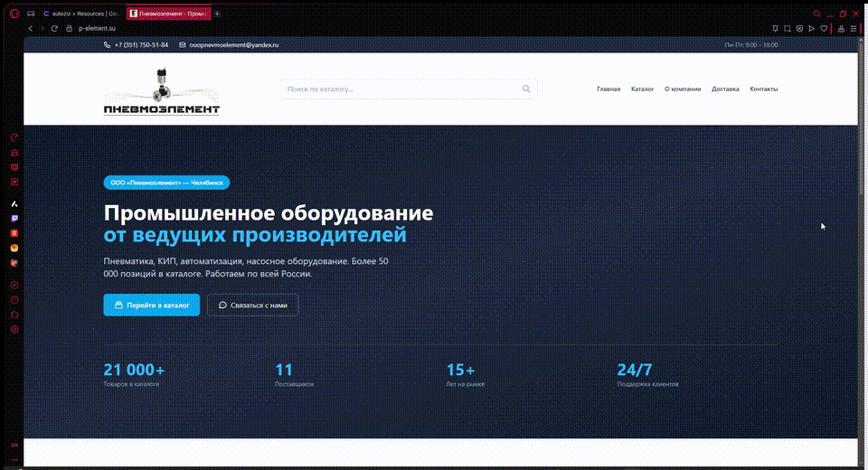Open the Opera main menu logo

(x=14, y=14)
